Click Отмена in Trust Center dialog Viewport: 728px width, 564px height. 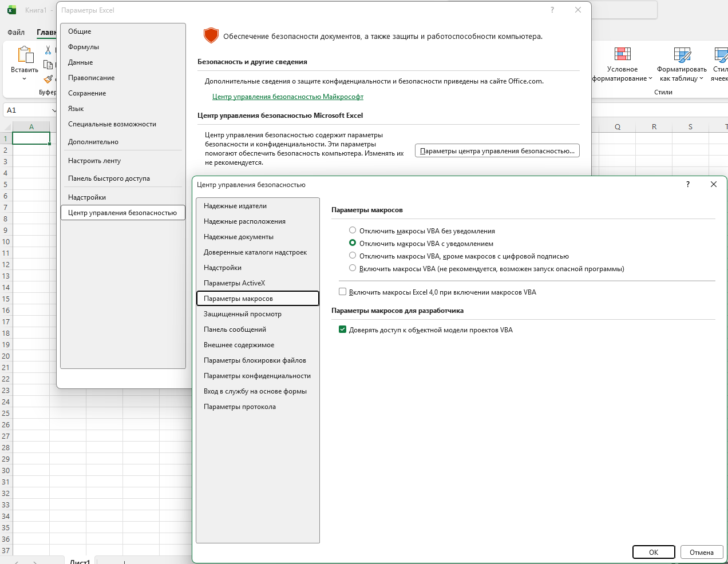pos(702,552)
